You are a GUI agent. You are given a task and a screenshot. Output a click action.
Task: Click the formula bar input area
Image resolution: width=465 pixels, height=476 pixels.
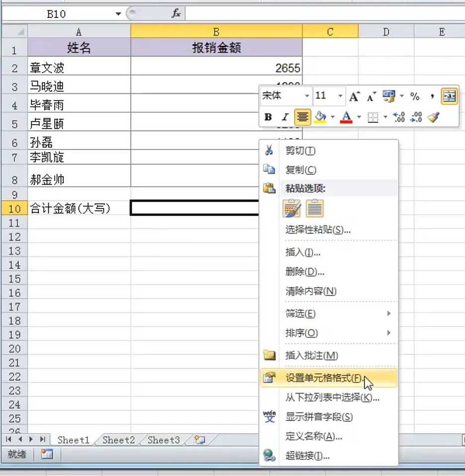325,13
